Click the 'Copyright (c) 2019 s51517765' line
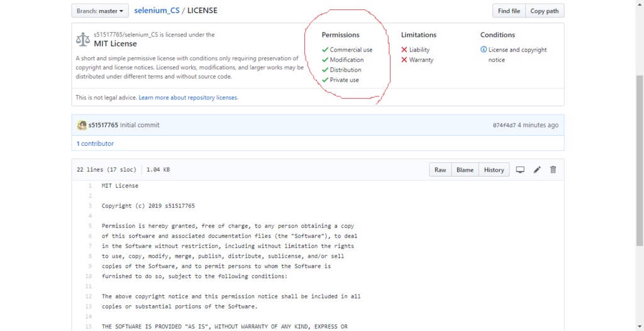 [x=148, y=206]
